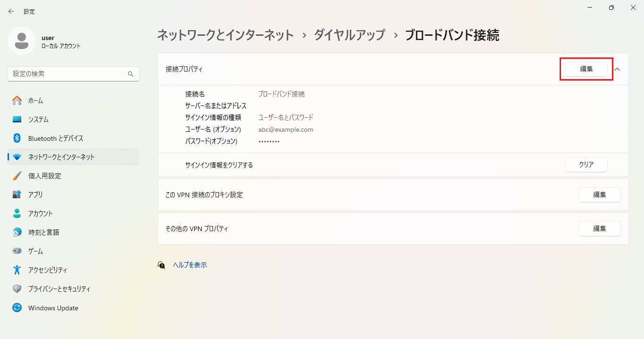
Task: Click 編集 for VPN proxy settings
Action: point(599,194)
